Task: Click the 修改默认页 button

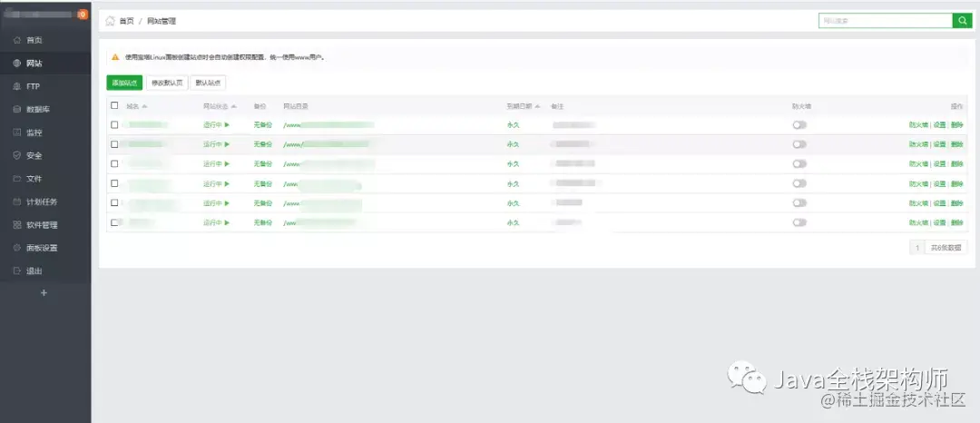Action: point(167,83)
